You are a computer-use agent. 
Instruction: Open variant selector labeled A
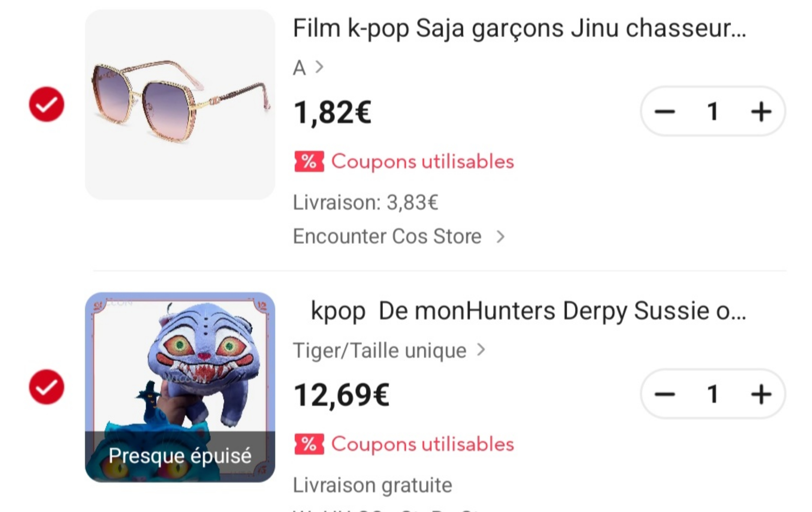coord(308,68)
